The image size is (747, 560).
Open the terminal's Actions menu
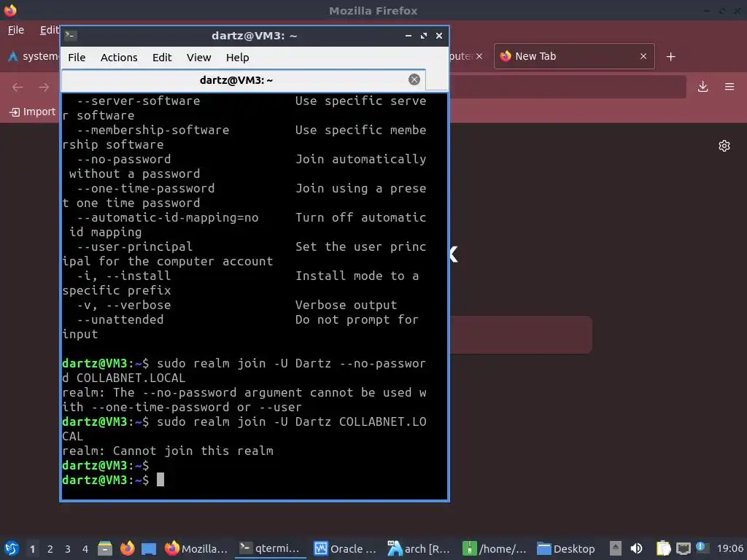[x=119, y=58]
